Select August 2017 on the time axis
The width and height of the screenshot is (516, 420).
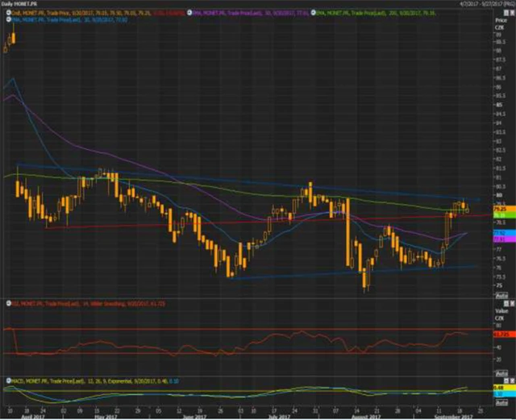pos(365,418)
